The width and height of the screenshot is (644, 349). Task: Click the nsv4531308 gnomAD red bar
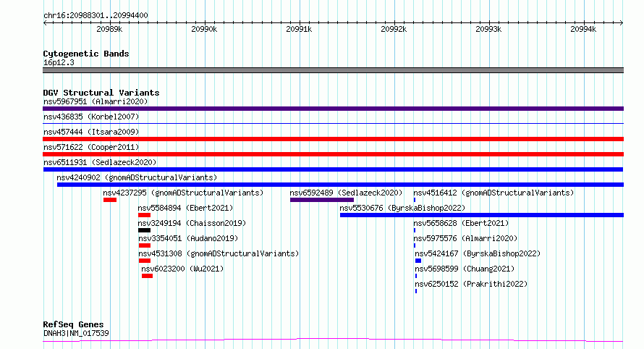coord(145,261)
